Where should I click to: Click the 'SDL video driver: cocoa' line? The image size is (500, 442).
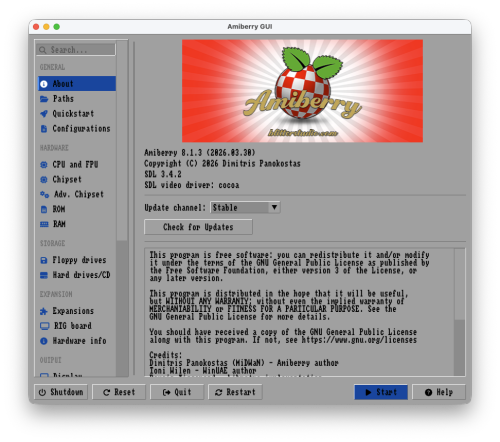point(192,185)
